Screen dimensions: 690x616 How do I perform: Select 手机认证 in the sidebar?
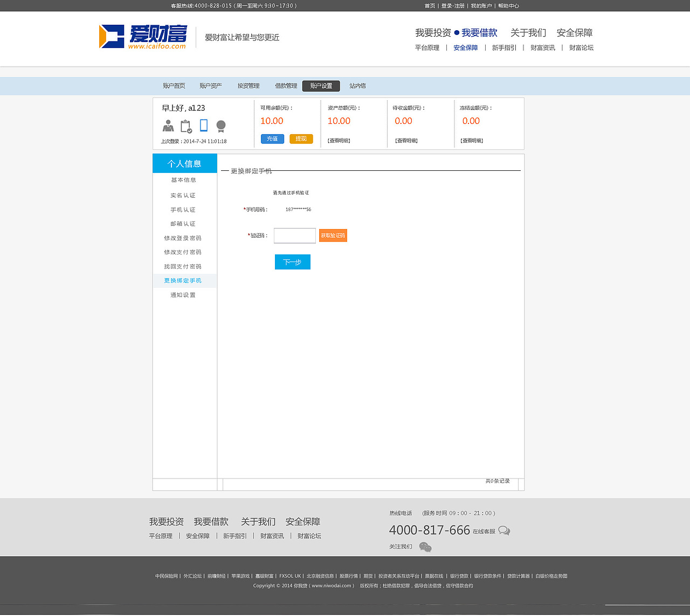click(183, 209)
